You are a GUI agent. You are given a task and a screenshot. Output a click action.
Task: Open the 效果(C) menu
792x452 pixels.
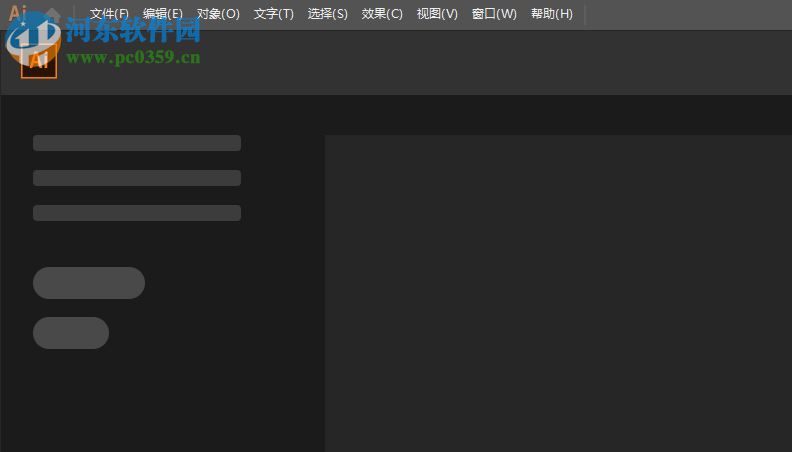coord(382,14)
